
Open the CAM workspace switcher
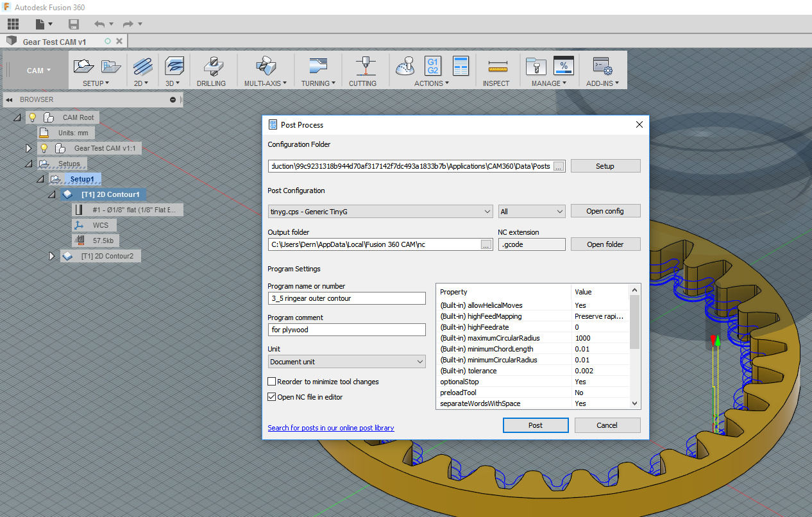(38, 71)
